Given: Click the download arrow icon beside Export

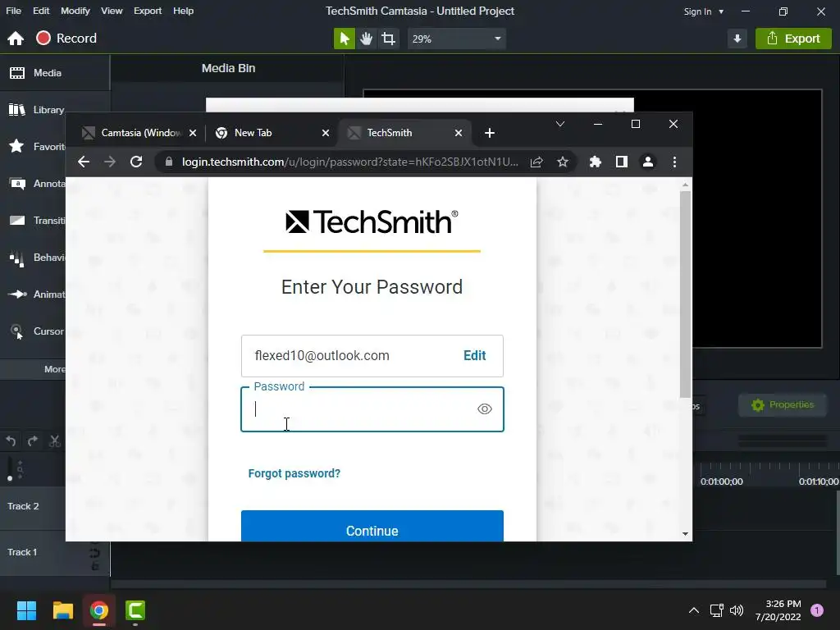Looking at the screenshot, I should click(x=737, y=39).
